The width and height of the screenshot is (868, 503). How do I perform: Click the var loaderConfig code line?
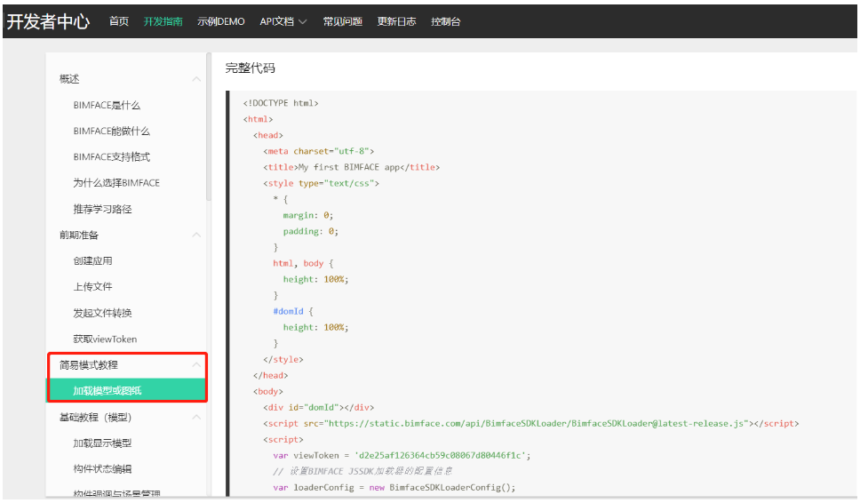pos(394,488)
